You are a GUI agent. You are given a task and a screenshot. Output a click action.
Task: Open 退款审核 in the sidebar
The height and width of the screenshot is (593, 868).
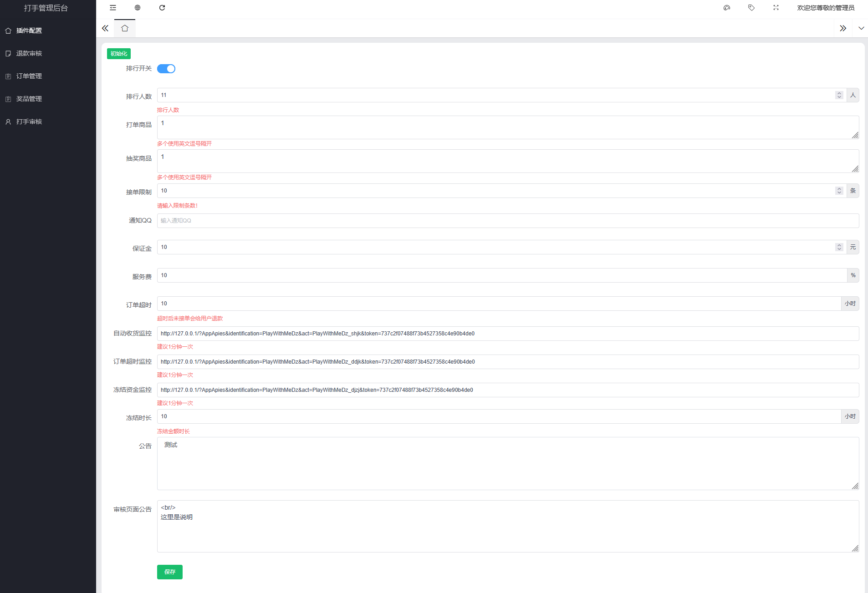pos(29,53)
